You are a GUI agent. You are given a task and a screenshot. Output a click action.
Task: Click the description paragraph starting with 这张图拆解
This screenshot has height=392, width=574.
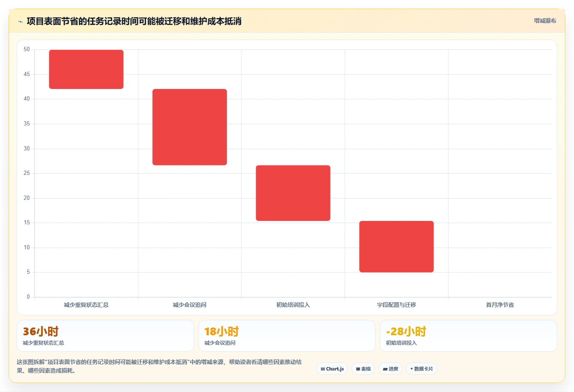click(159, 366)
